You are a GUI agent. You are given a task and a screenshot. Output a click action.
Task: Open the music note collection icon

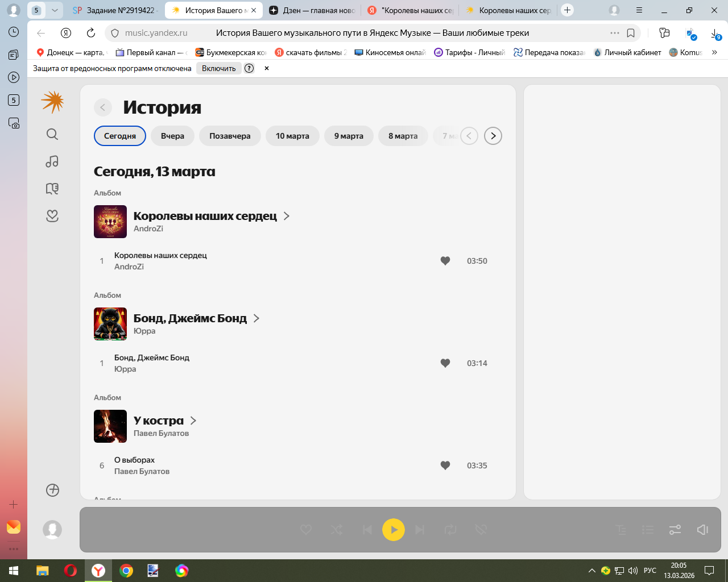click(x=52, y=161)
